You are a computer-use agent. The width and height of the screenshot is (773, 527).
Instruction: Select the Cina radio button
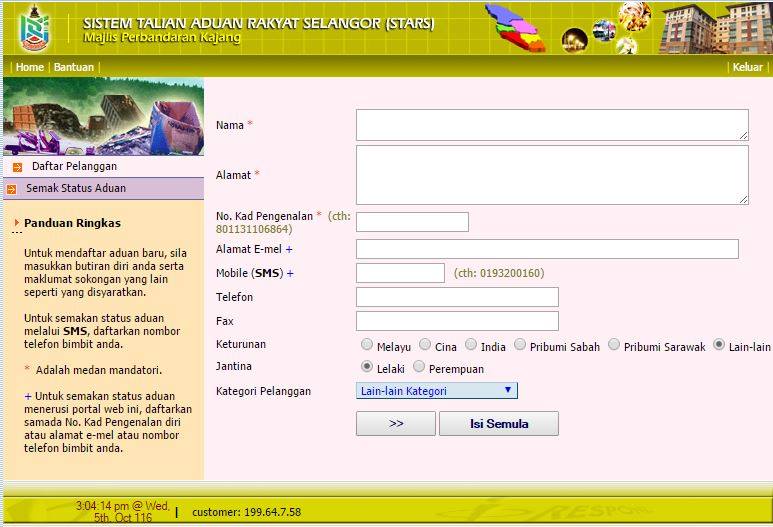(424, 344)
